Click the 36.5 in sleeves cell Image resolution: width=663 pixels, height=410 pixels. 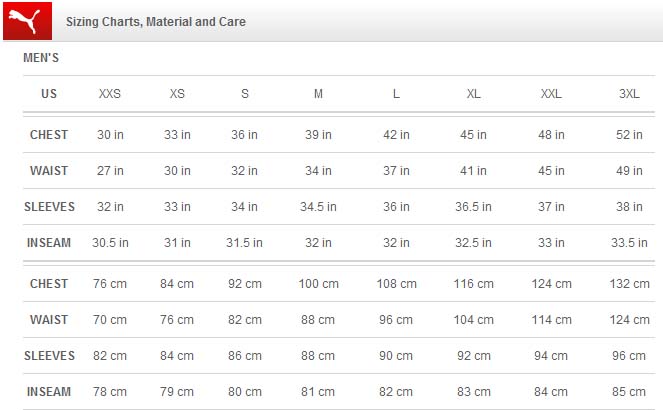pyautogui.click(x=473, y=207)
